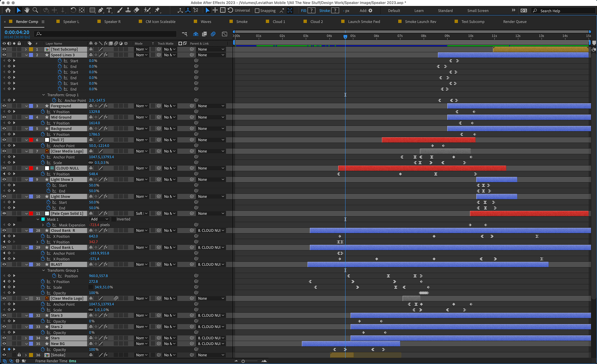Open the Graph Editor button
The image size is (597, 364).
224,34
